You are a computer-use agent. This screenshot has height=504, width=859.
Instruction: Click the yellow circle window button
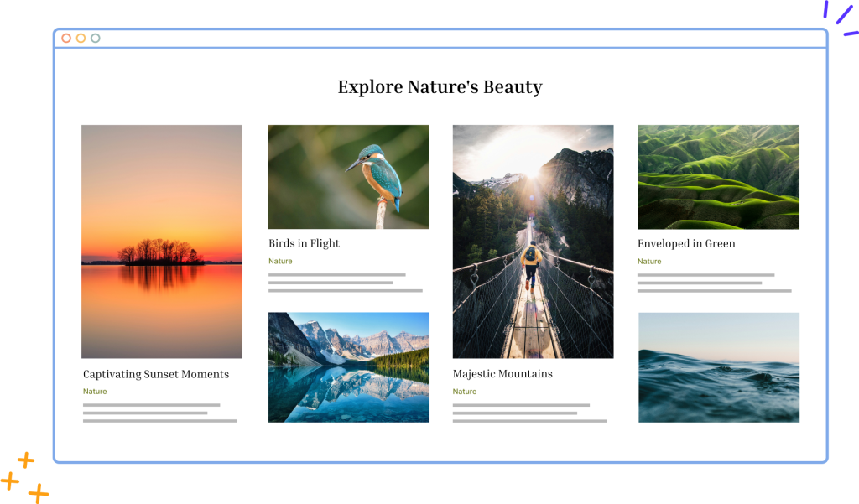point(81,39)
